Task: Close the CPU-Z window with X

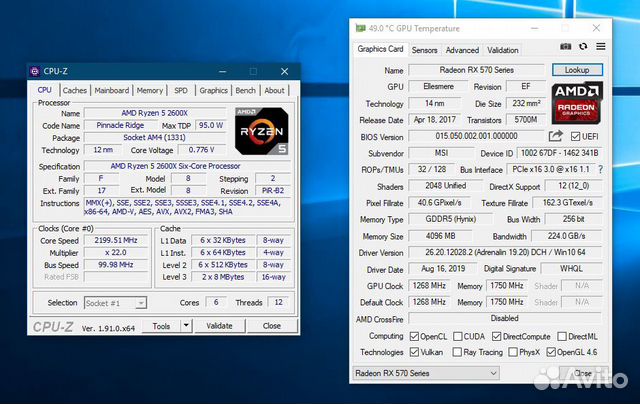Action: click(284, 71)
